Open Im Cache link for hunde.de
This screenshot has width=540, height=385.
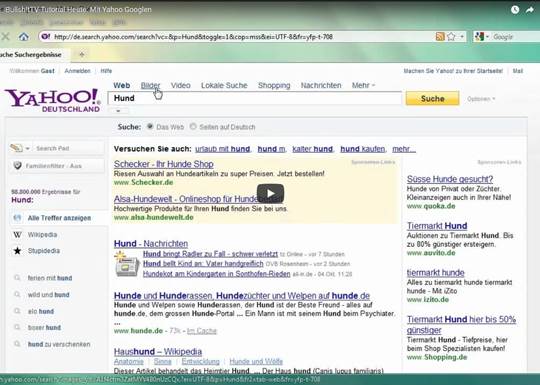click(202, 331)
